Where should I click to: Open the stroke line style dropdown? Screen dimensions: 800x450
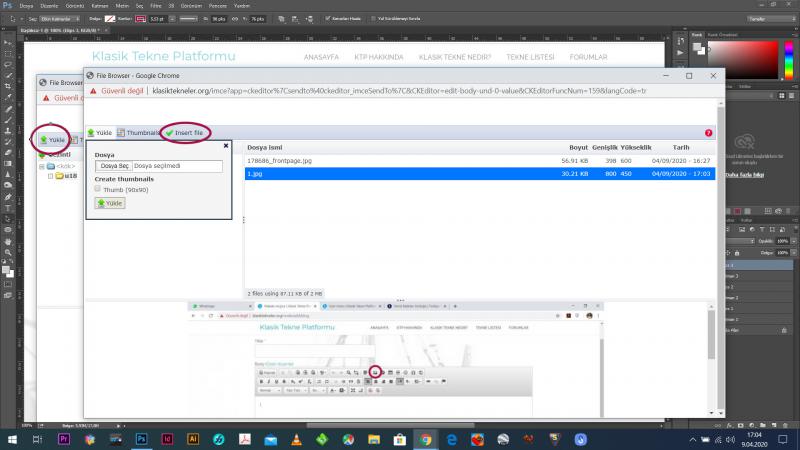tap(188, 19)
